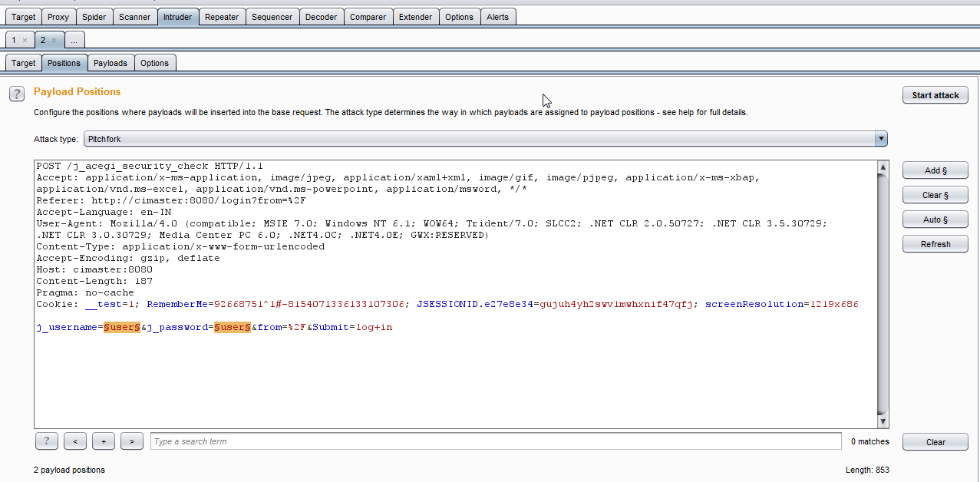
Task: Open the Repeater main tab
Action: (222, 17)
